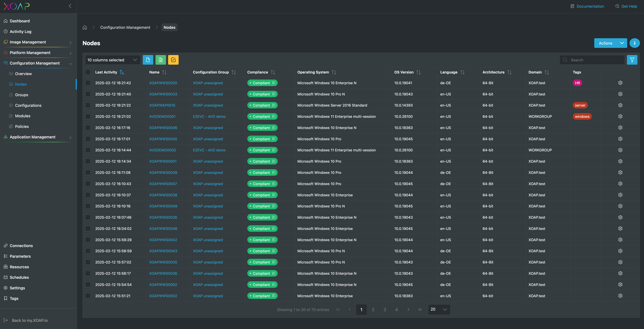Viewport: 644px width, 329px height.
Task: Click the home breadcrumb icon
Action: click(85, 28)
